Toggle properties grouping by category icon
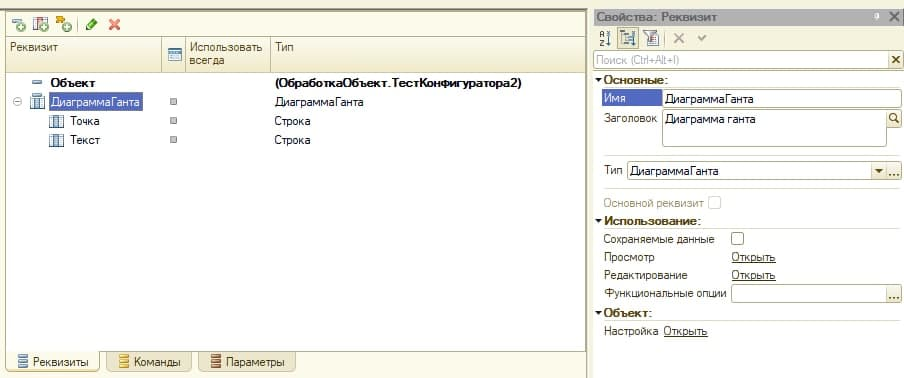 (x=628, y=39)
